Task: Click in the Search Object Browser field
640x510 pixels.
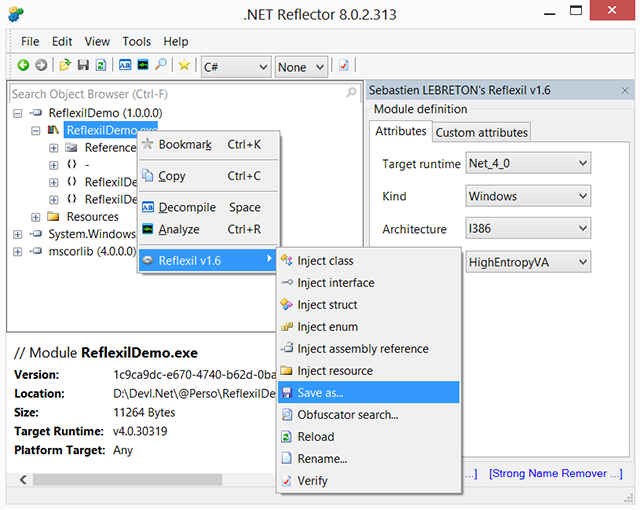Action: pos(183,94)
